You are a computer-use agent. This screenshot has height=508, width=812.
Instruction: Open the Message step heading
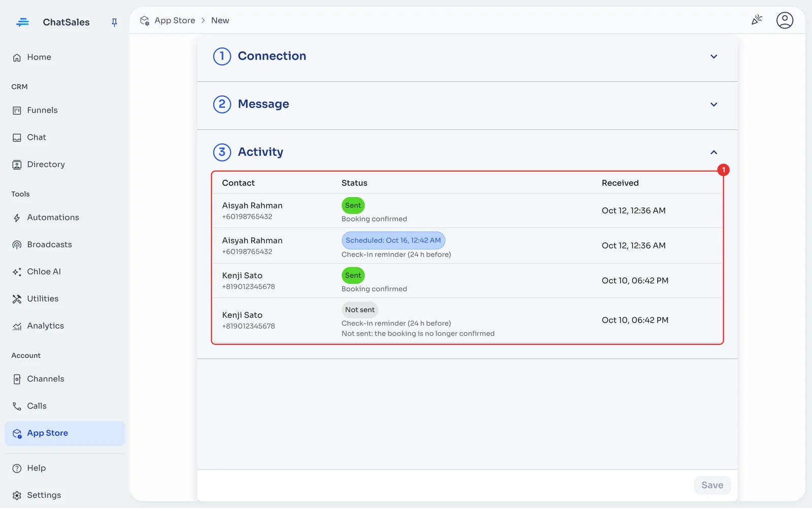[263, 104]
